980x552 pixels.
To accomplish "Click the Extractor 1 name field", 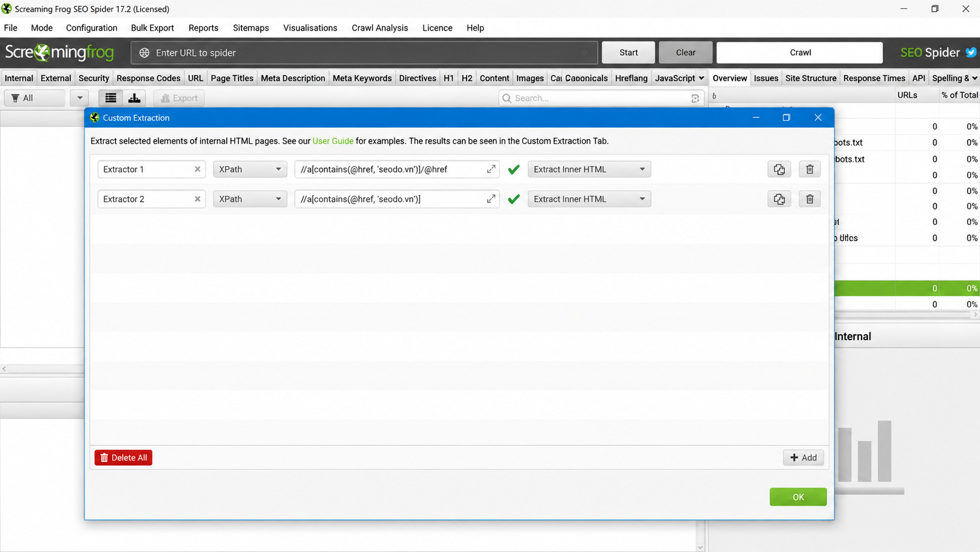I will point(151,170).
